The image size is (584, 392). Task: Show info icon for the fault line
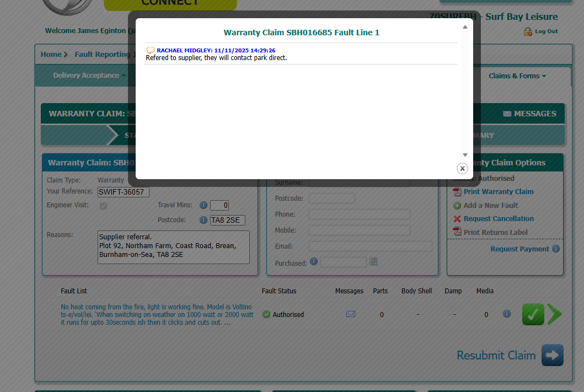507,314
